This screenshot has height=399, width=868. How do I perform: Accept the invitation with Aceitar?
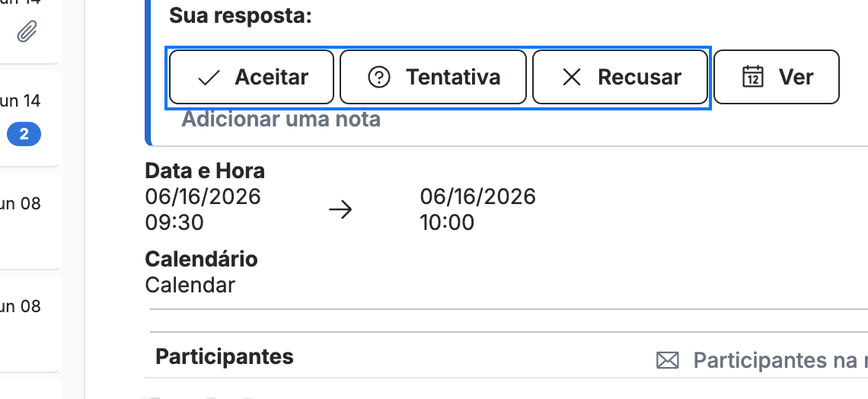coord(251,77)
